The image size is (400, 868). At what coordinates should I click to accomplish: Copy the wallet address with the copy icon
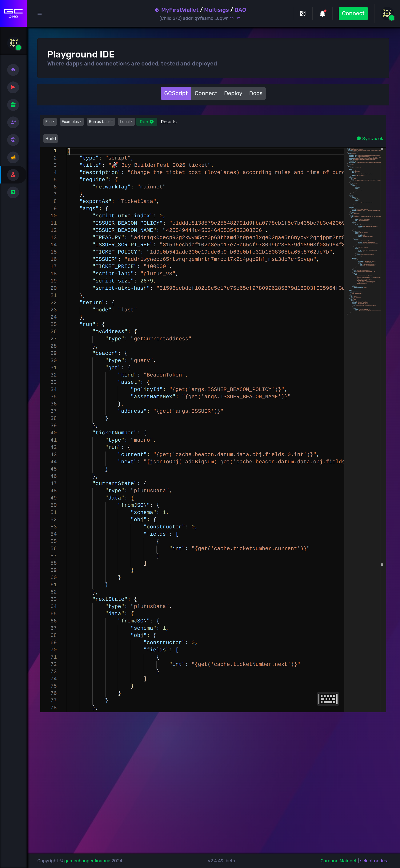tap(238, 18)
